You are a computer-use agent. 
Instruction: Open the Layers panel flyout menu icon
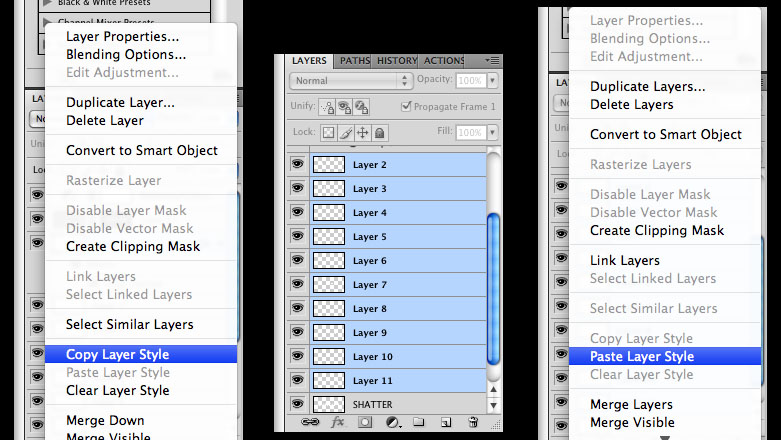[x=493, y=60]
